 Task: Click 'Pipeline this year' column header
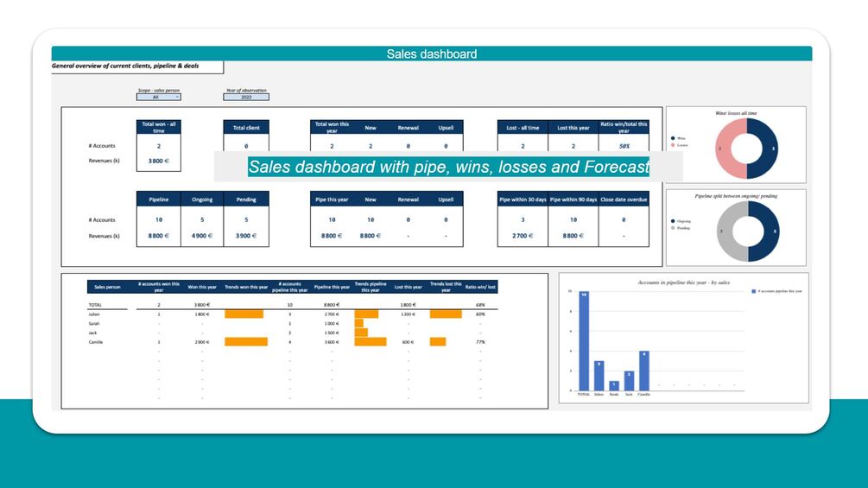pos(332,287)
